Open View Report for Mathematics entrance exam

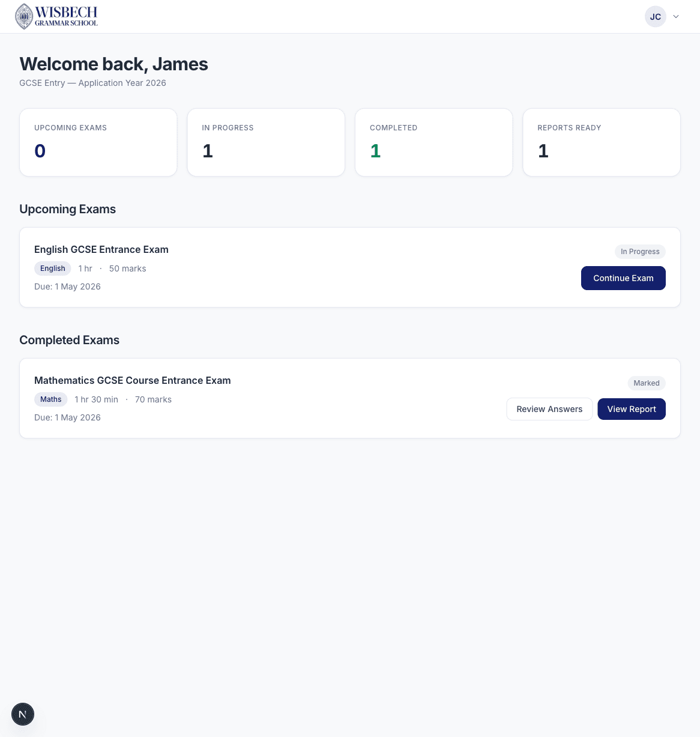(632, 409)
